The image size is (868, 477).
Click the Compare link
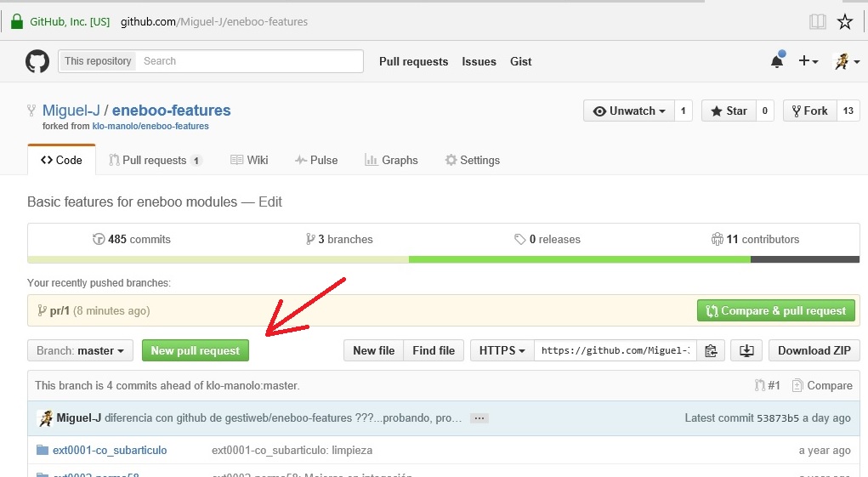823,385
